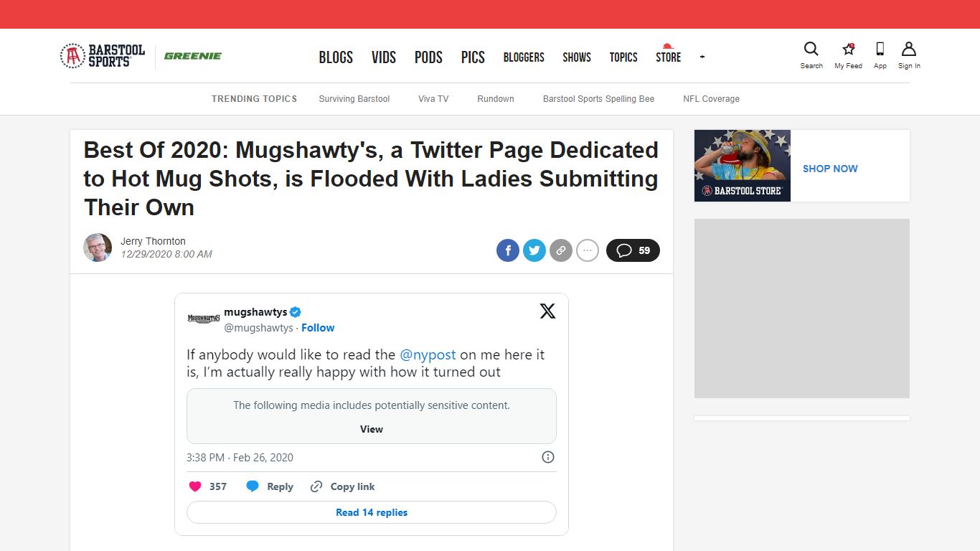The width and height of the screenshot is (980, 551).
Task: Open the TOPICS menu
Action: click(623, 57)
